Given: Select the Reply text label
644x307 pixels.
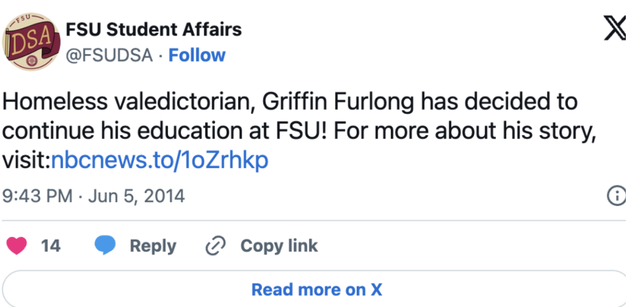Looking at the screenshot, I should [153, 246].
